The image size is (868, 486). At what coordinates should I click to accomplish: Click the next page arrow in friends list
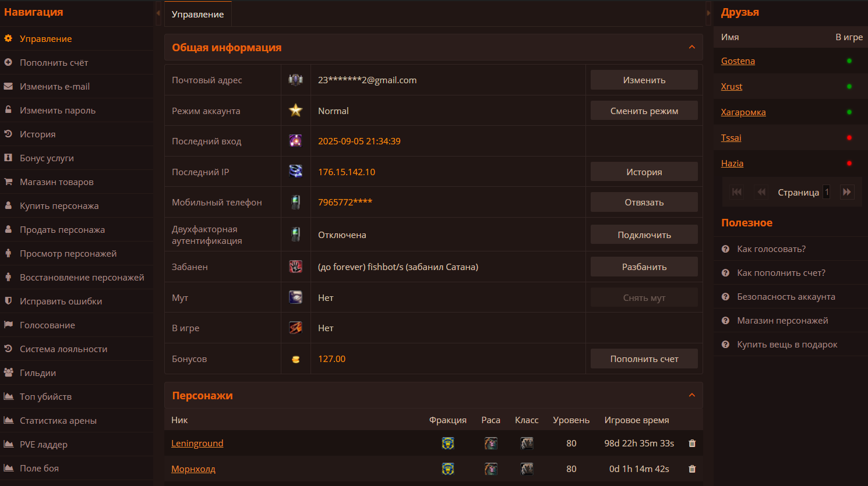(x=847, y=192)
